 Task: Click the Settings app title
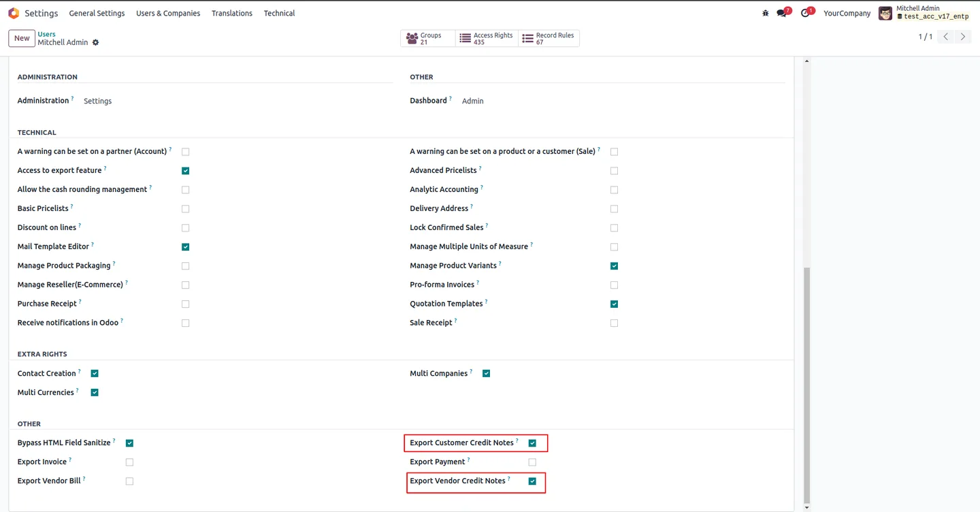coord(42,13)
